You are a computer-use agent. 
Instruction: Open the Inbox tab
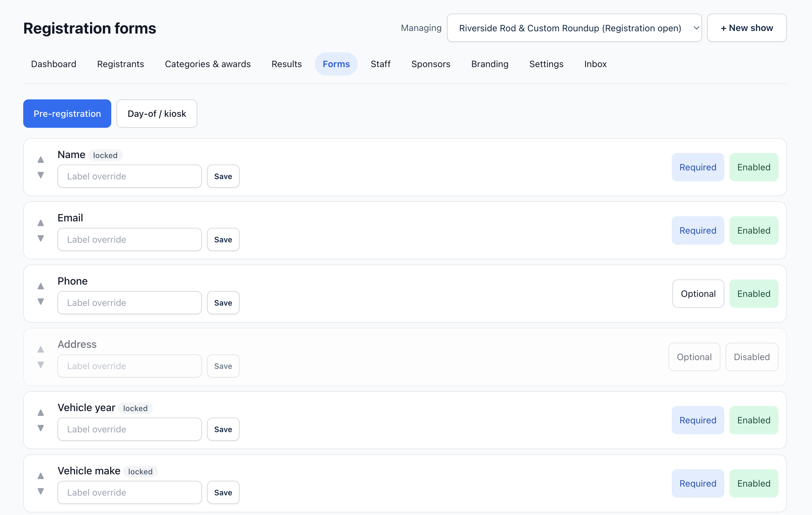[x=595, y=64]
